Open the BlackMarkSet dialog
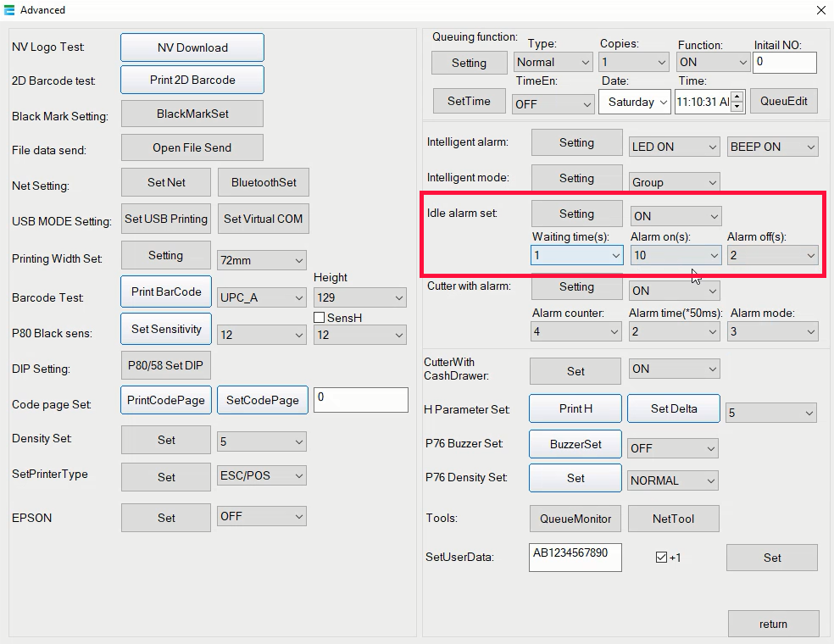This screenshot has height=644, width=834. pos(192,114)
